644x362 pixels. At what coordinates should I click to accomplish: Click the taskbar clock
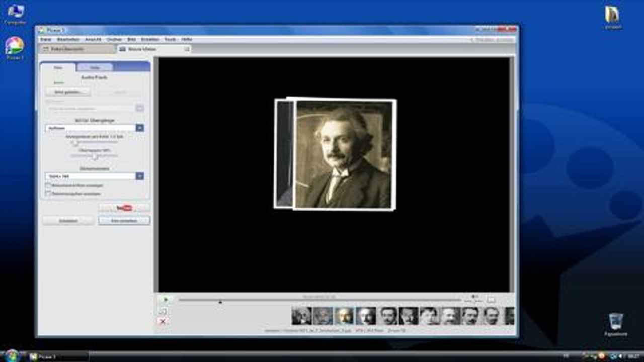click(x=632, y=356)
